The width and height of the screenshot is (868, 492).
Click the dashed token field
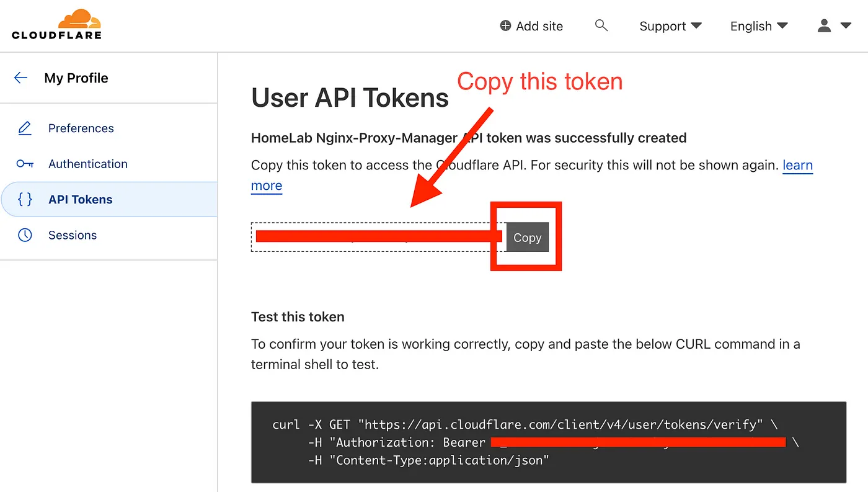click(378, 237)
